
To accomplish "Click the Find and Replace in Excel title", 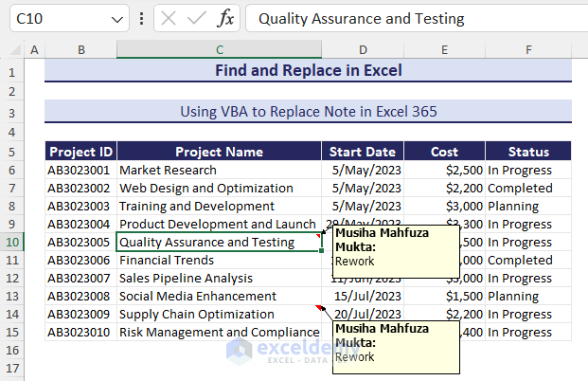I will click(308, 70).
